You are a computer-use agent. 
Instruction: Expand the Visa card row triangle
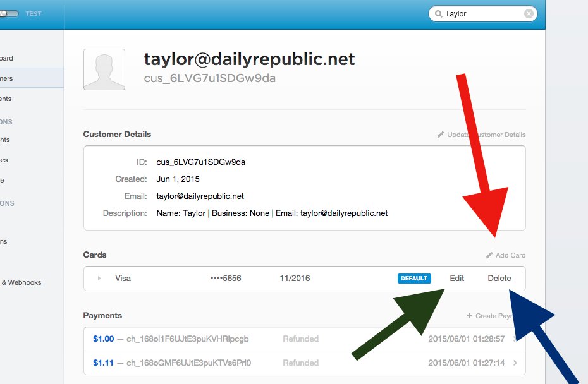pyautogui.click(x=99, y=278)
